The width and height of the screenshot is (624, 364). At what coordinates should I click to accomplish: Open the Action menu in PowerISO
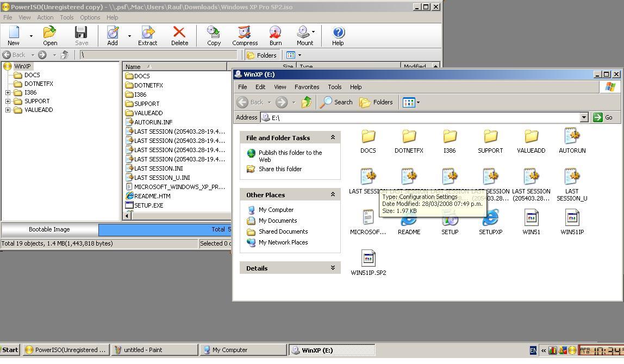[x=45, y=17]
